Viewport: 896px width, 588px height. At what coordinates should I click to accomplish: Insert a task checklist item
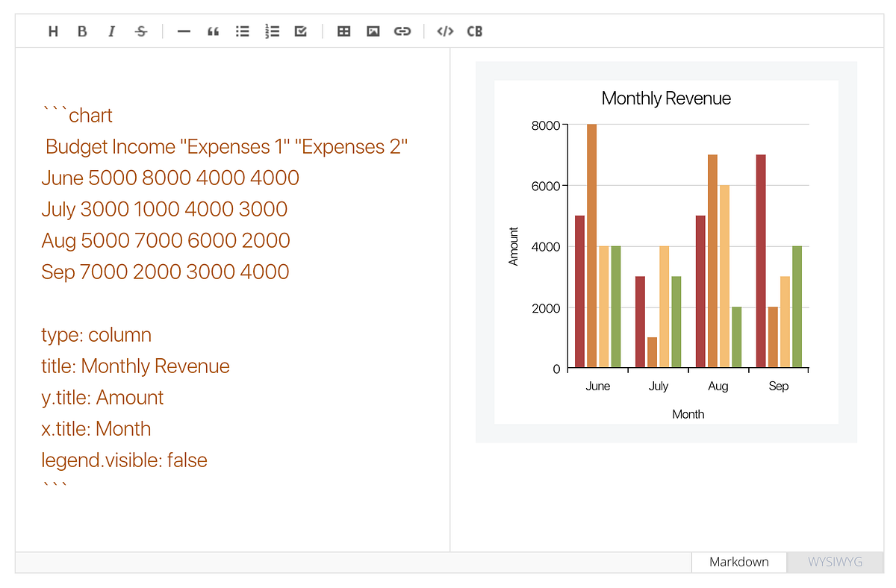[x=301, y=31]
